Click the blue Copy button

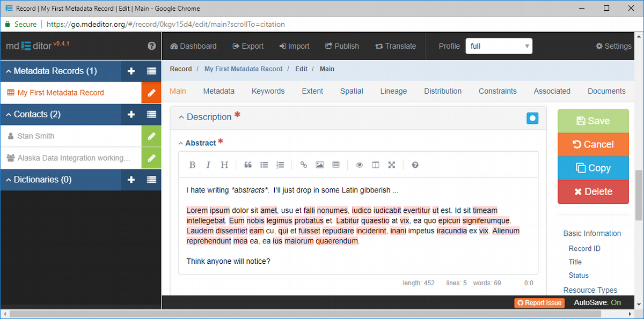click(x=593, y=168)
